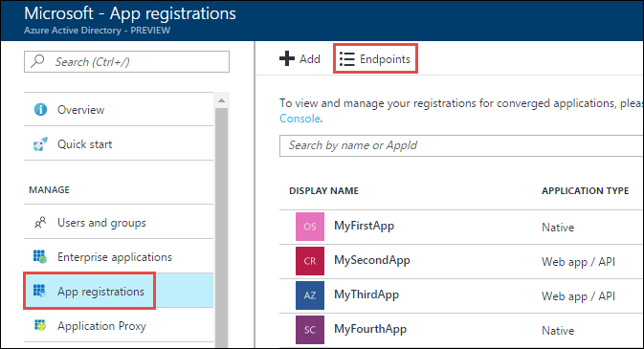This screenshot has width=644, height=349.
Task: Select App registrations in the sidebar
Action: click(x=119, y=291)
